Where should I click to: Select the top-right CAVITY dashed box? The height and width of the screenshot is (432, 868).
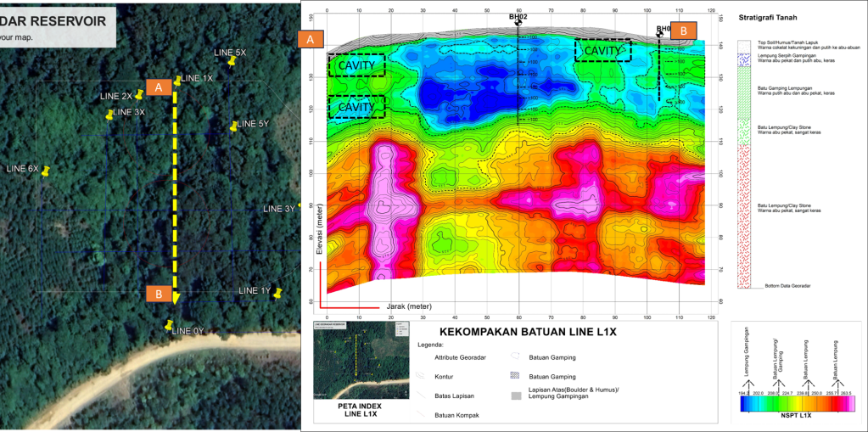(604, 50)
